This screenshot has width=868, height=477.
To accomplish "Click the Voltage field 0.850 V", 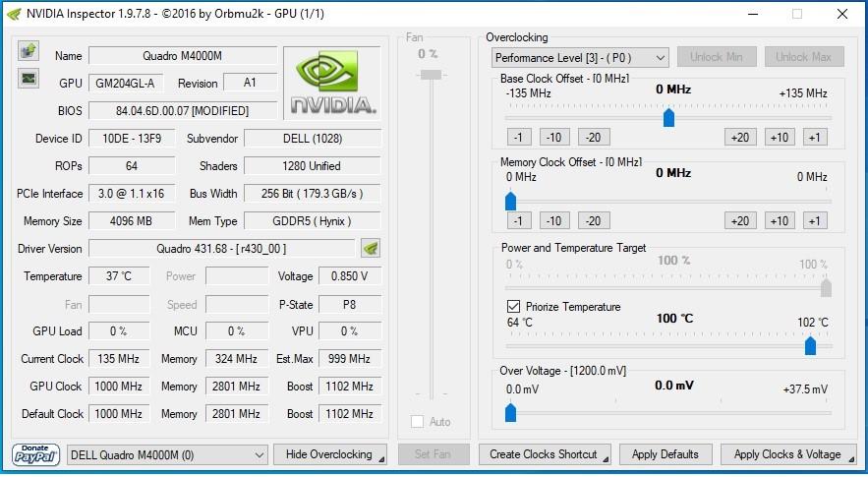I will pos(350,276).
